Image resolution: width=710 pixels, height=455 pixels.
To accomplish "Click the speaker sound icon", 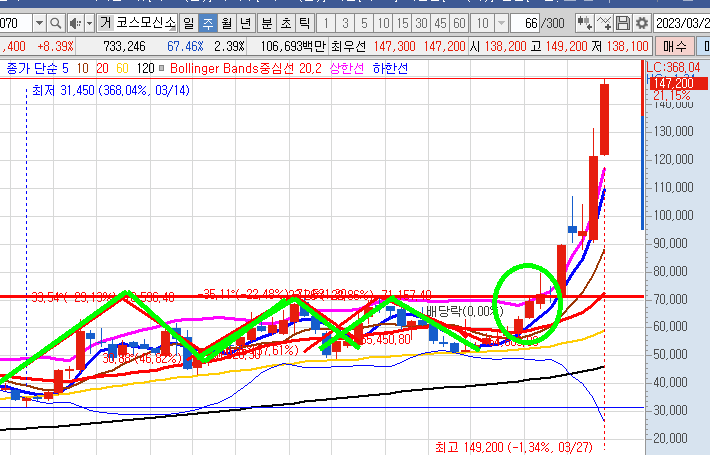I will click(x=74, y=22).
